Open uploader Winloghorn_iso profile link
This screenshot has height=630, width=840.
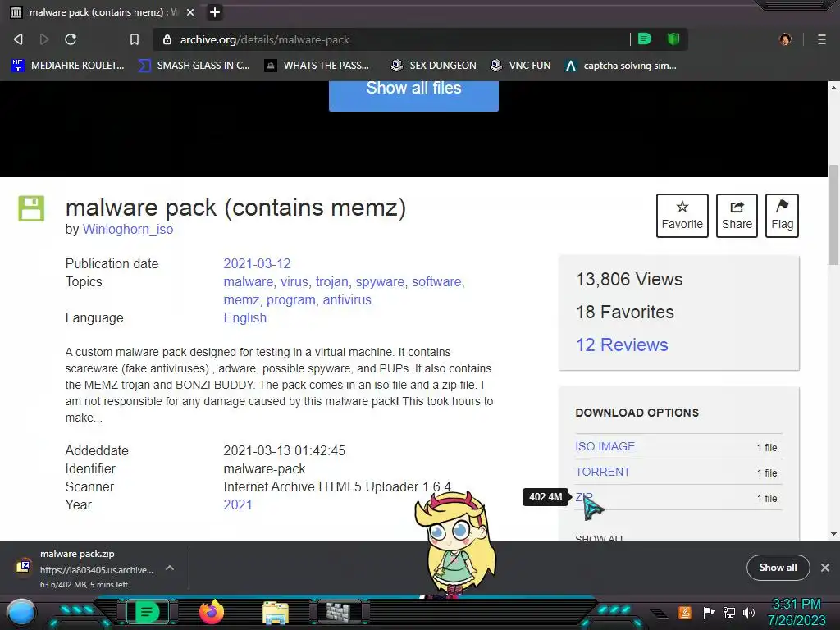pos(127,230)
